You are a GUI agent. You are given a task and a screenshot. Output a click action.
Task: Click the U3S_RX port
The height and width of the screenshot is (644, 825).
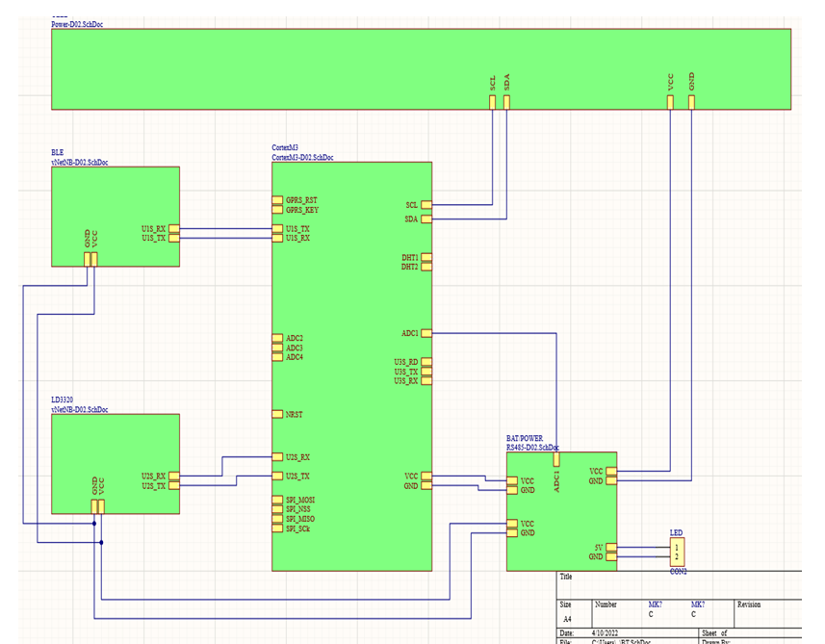coord(426,380)
